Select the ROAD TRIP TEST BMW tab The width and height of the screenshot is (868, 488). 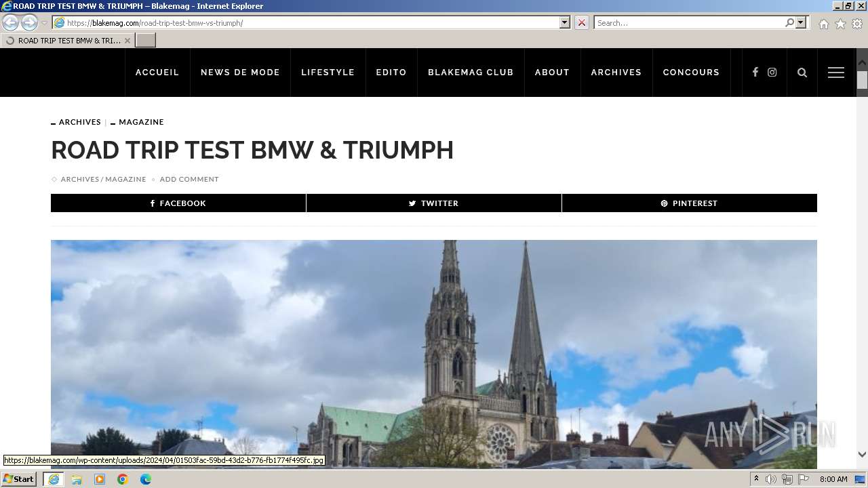click(67, 41)
